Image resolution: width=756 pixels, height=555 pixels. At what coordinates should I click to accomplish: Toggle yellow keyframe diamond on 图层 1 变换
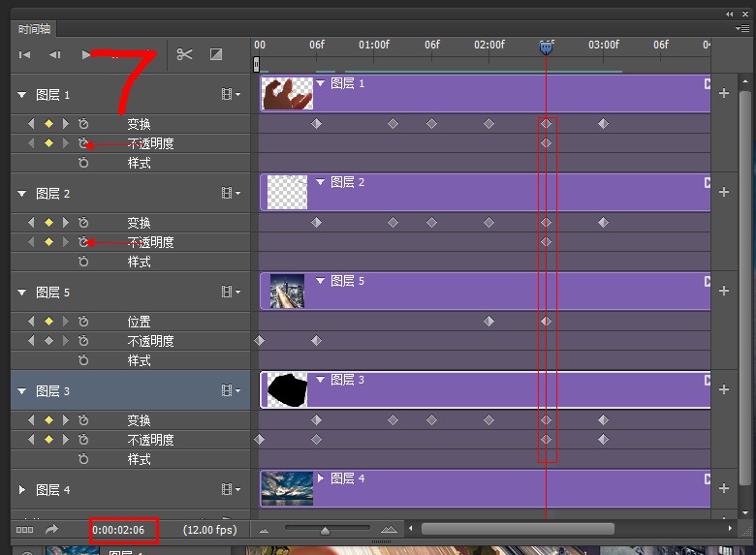(x=48, y=124)
